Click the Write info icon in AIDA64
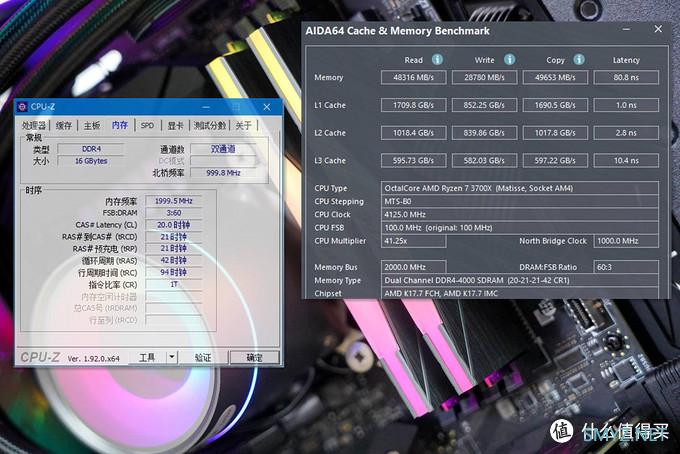Viewport: 680px width, 454px height. 510,59
